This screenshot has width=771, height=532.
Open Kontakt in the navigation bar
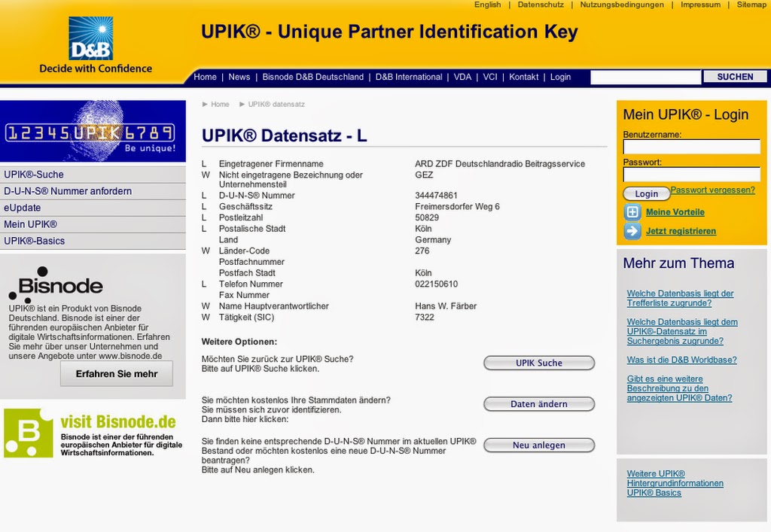[x=524, y=77]
